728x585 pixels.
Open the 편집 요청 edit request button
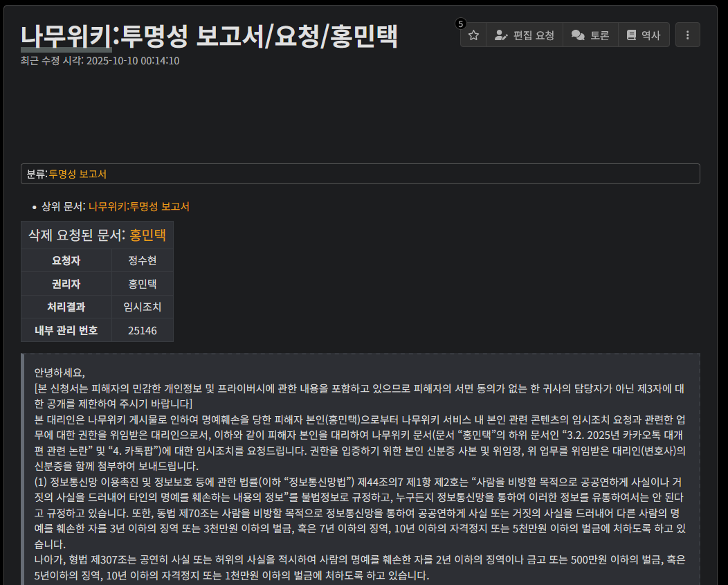[525, 35]
